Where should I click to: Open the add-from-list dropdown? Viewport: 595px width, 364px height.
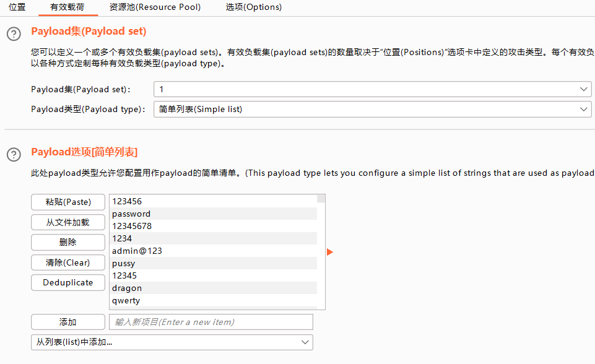pyautogui.click(x=172, y=342)
